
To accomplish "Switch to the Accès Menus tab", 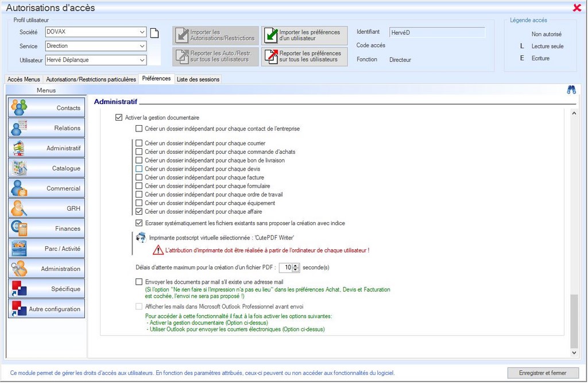I will [x=24, y=79].
